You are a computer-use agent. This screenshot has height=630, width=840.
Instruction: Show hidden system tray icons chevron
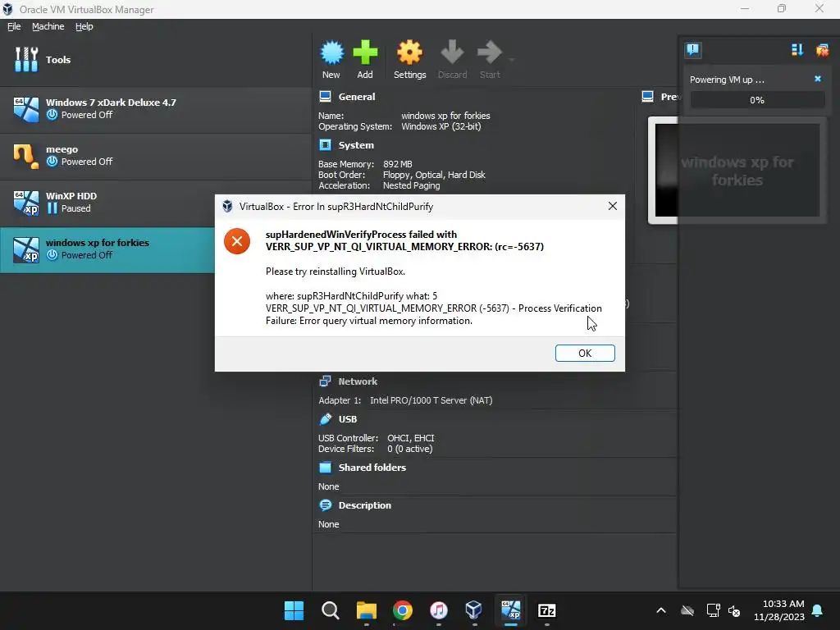tap(661, 610)
